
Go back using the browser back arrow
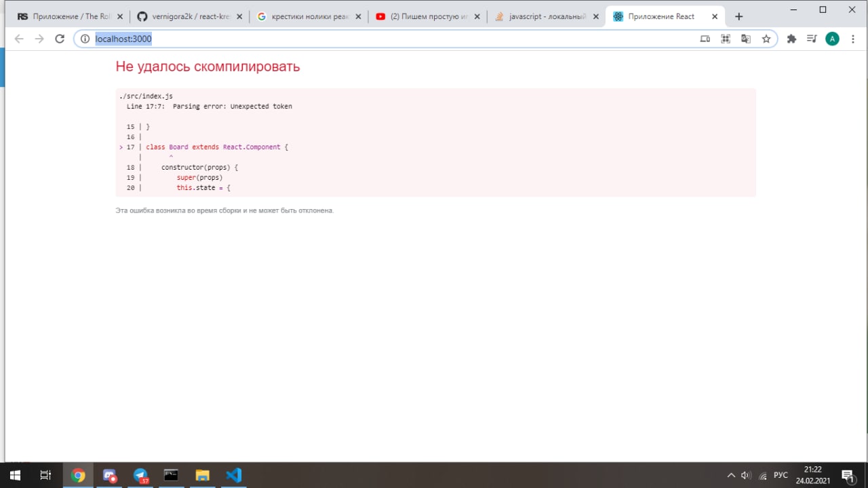19,39
